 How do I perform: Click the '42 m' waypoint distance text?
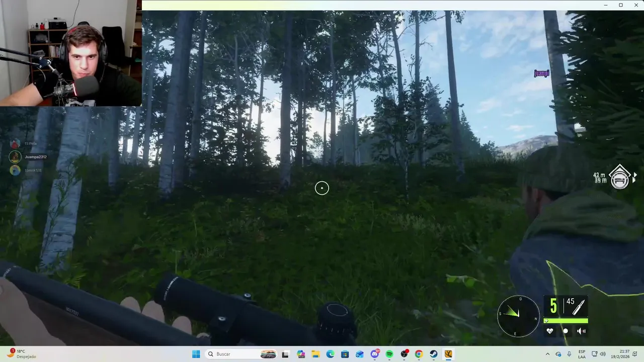pyautogui.click(x=600, y=175)
